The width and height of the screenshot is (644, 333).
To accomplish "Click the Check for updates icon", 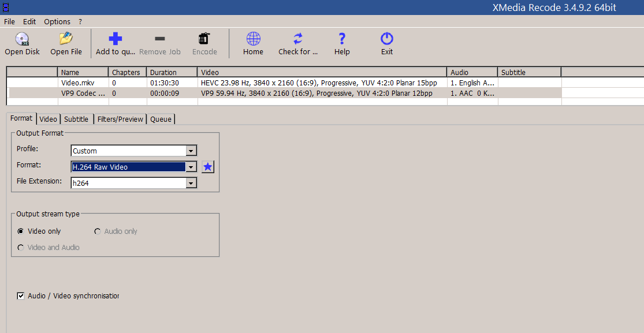I will [x=298, y=39].
